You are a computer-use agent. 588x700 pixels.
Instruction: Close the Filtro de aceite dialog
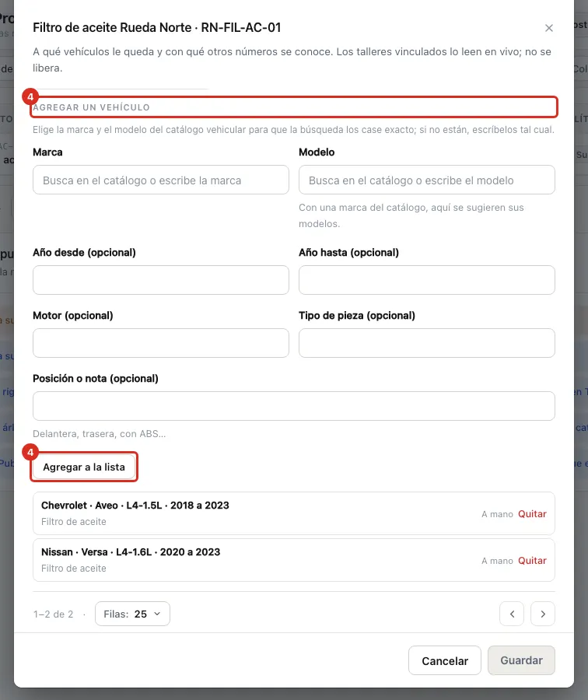click(x=548, y=28)
